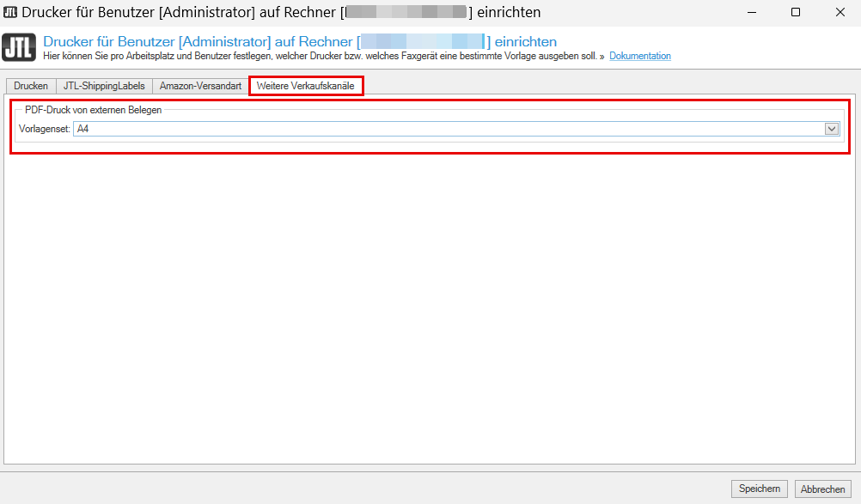Cancel with the Abbrechen button

[822, 489]
